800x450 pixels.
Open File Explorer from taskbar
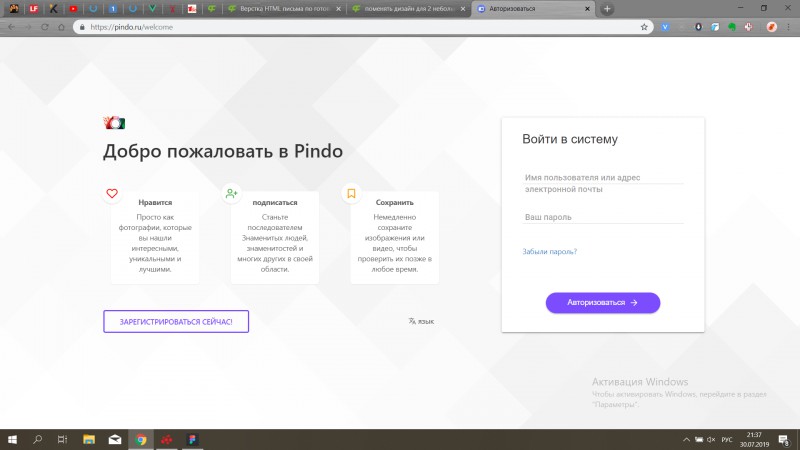pos(89,439)
